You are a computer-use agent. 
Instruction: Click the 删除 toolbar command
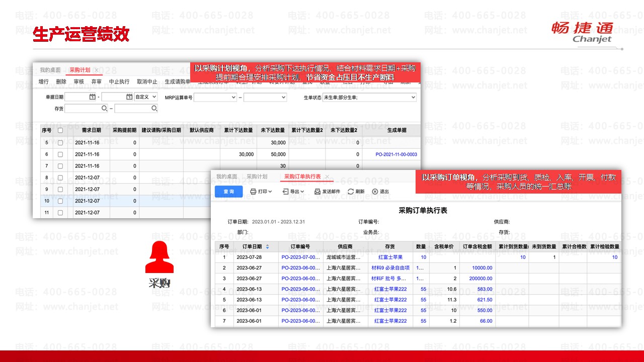pyautogui.click(x=61, y=81)
